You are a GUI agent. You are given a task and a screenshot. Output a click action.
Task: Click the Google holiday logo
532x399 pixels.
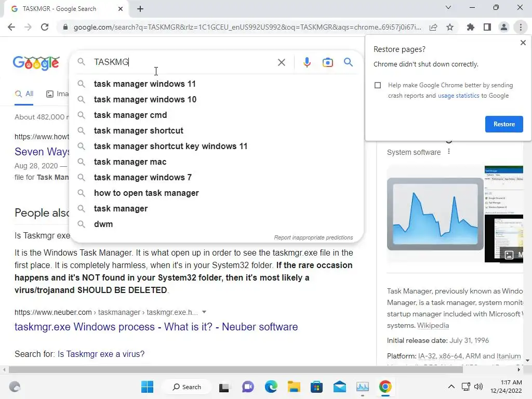(36, 63)
